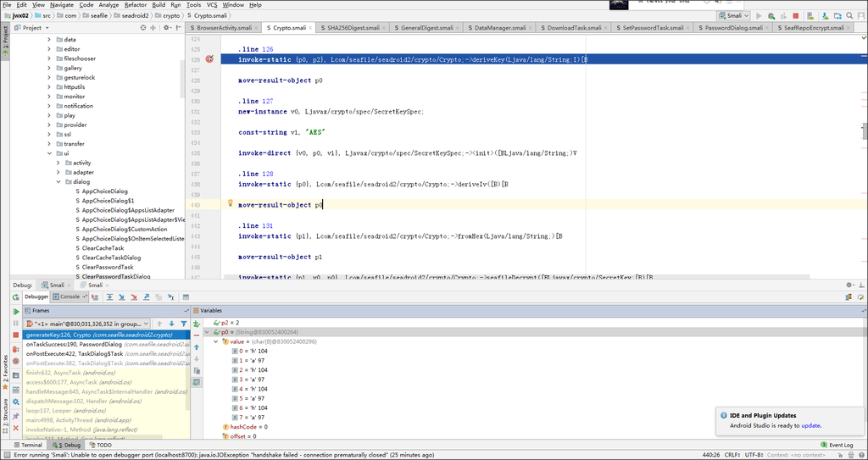Toggle breakpoint at line 426

pos(210,58)
